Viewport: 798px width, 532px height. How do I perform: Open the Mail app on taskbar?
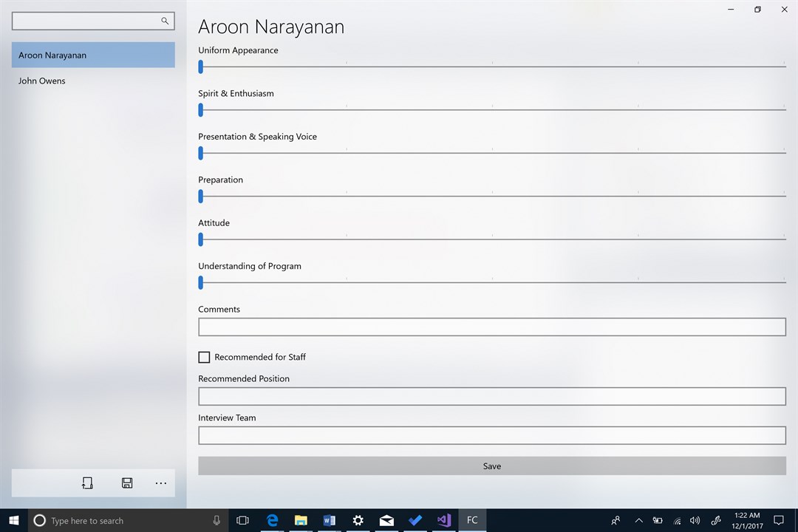click(386, 520)
